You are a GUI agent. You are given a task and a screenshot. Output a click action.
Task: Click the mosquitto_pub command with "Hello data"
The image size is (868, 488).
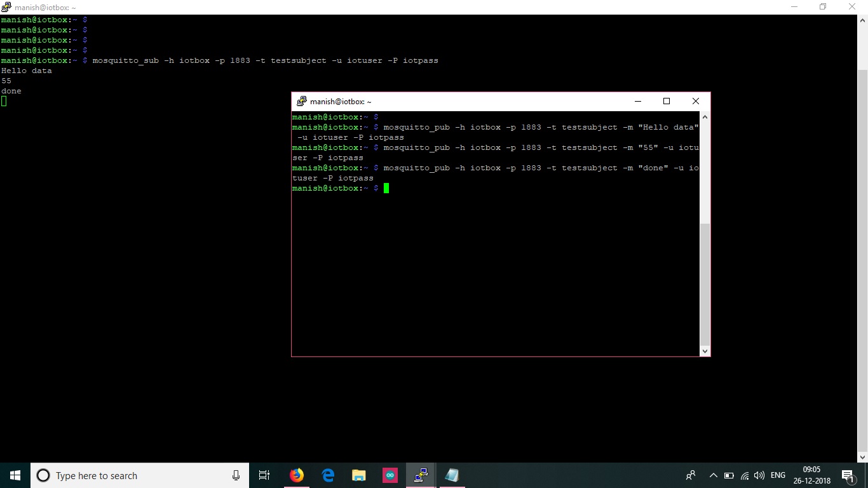[496, 132]
